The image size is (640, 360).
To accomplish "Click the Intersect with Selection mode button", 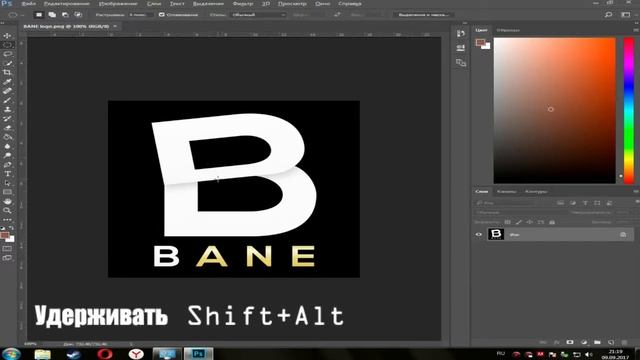I will point(78,15).
